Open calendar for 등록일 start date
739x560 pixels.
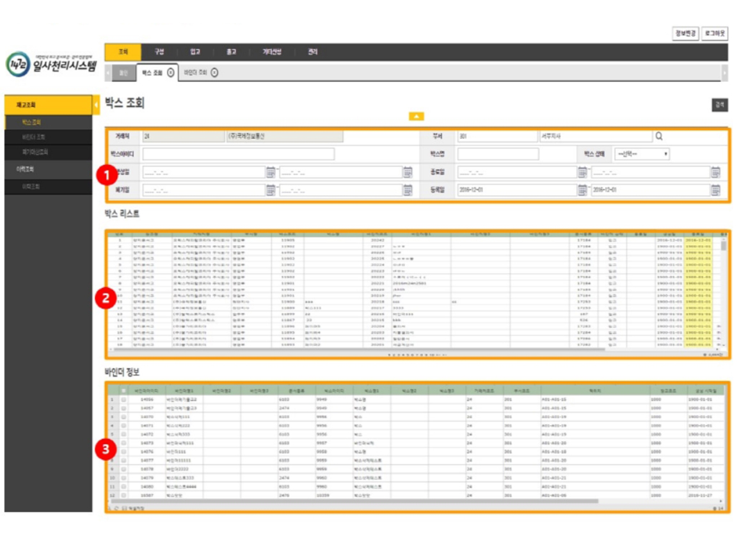pyautogui.click(x=582, y=190)
